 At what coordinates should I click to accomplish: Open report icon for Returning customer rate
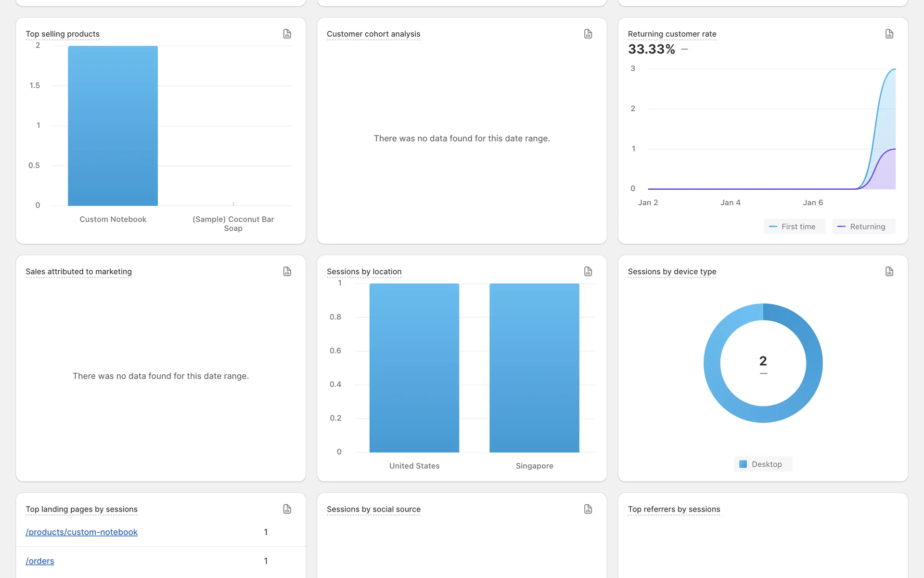click(x=889, y=34)
